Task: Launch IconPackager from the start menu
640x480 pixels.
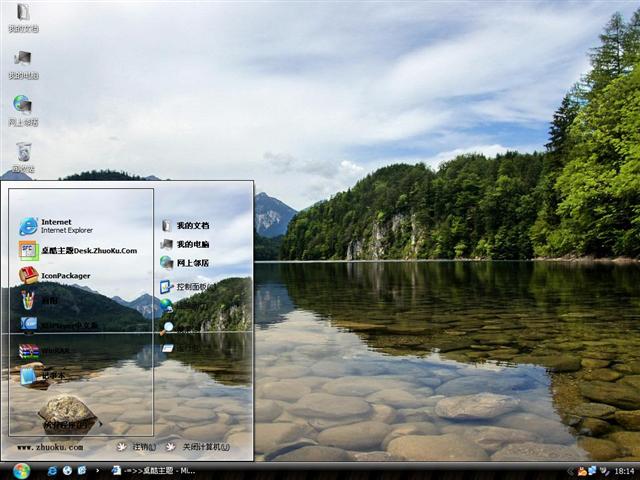Action: 55,276
